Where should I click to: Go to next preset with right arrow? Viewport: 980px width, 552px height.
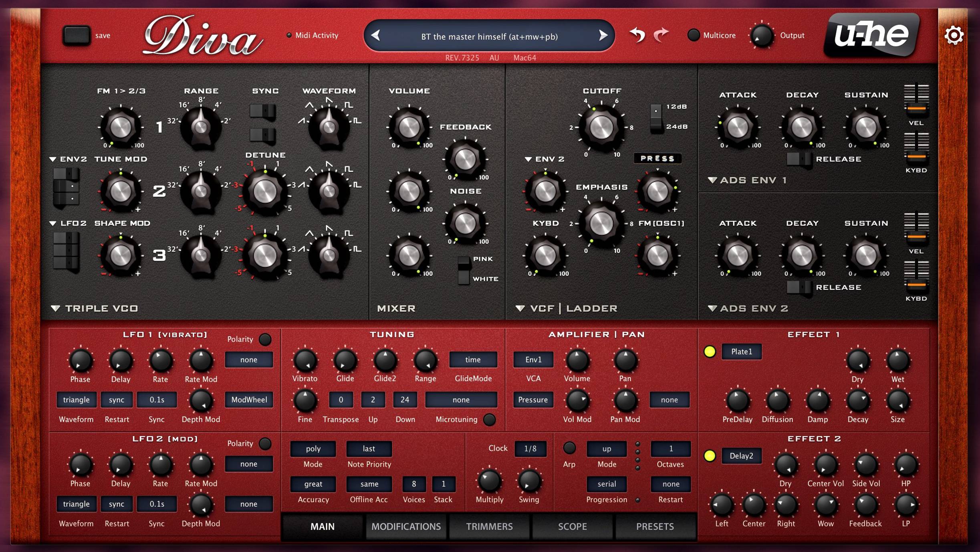[x=603, y=36]
